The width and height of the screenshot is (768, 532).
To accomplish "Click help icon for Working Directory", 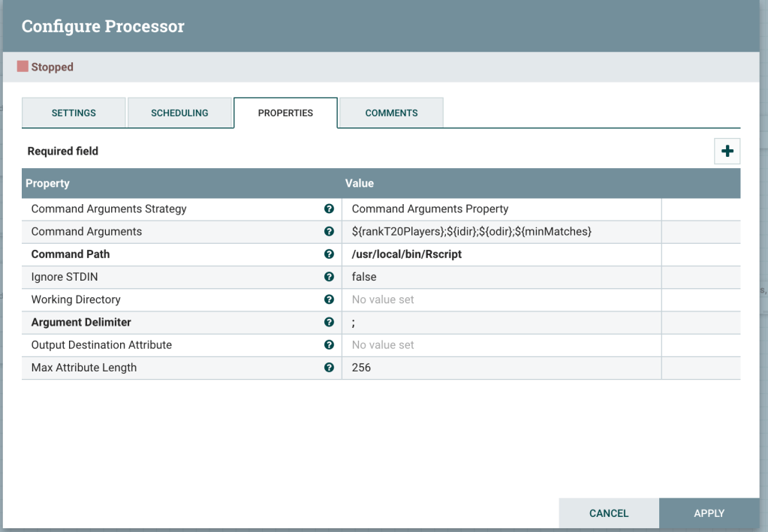I will (329, 299).
